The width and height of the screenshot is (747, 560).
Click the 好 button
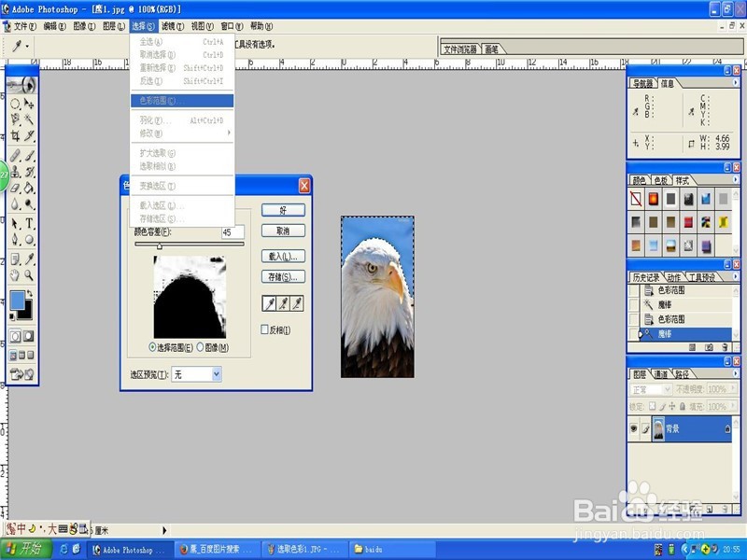tap(283, 210)
